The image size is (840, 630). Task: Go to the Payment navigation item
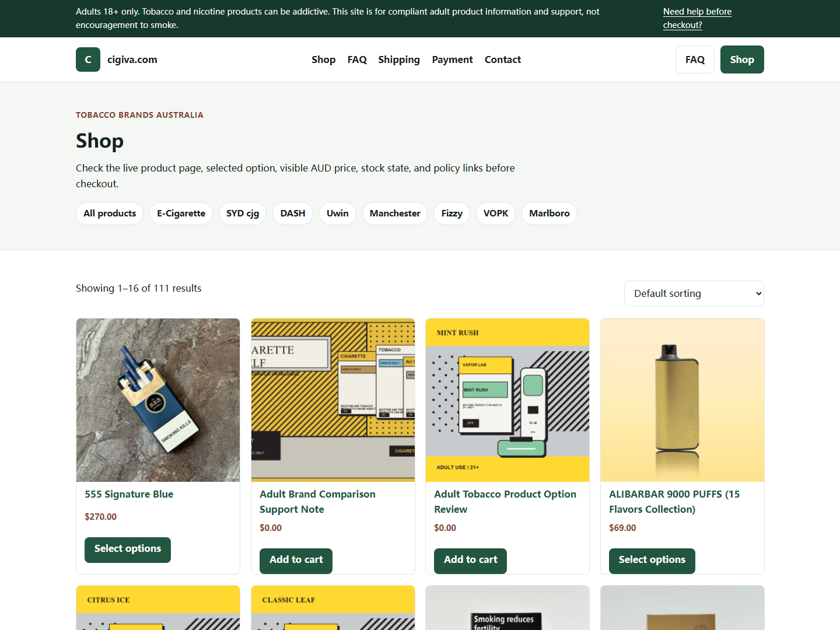tap(452, 60)
